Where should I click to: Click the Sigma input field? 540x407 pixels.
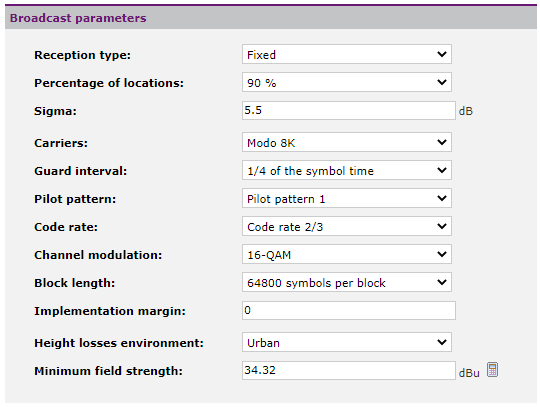point(349,111)
